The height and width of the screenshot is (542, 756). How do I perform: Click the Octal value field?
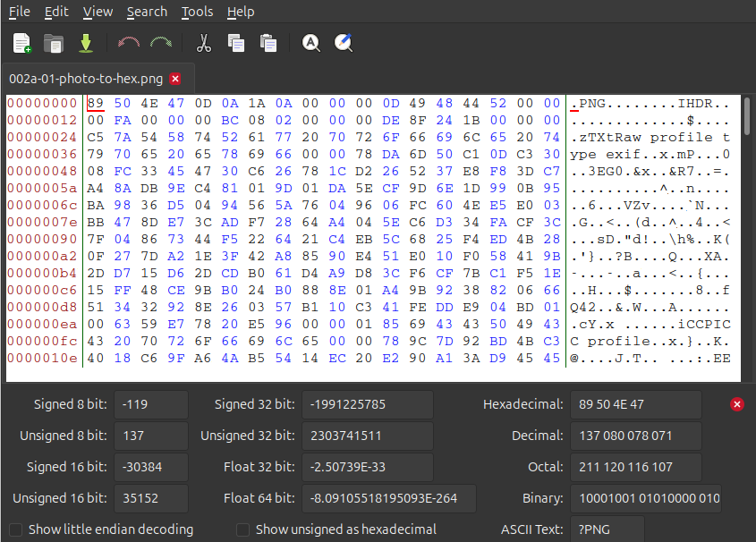point(636,468)
